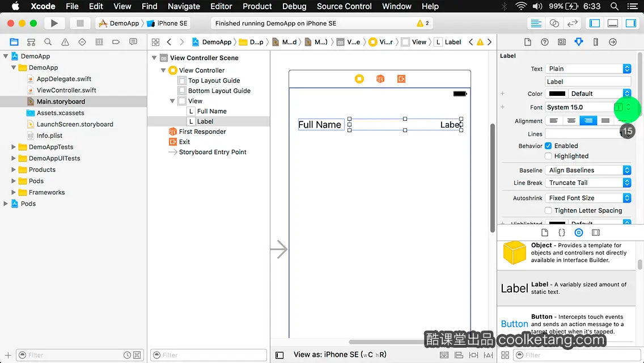Select center text alignment
Image resolution: width=644 pixels, height=363 pixels.
571,120
